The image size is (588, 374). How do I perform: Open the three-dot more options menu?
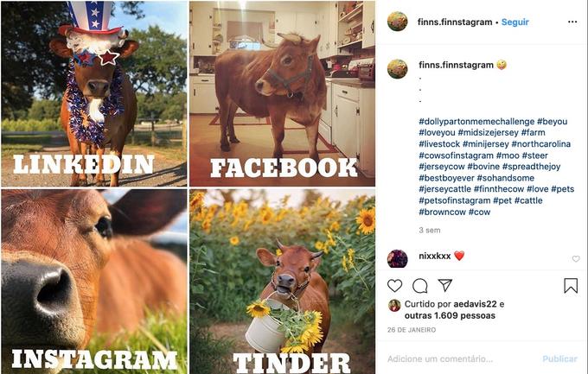pos(572,22)
